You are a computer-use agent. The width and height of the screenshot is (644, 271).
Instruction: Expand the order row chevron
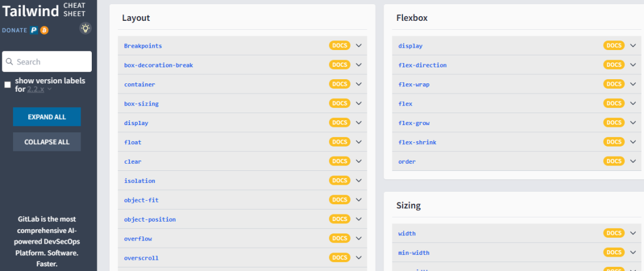click(x=633, y=161)
